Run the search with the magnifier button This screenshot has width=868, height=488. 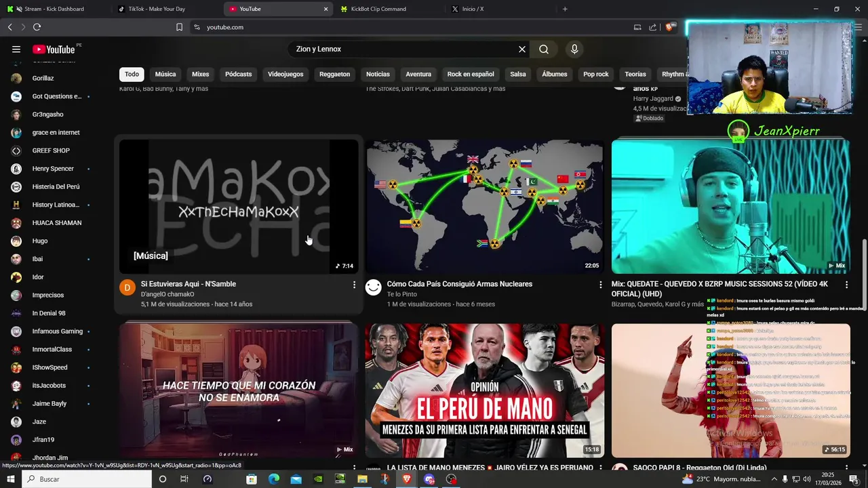pos(544,49)
